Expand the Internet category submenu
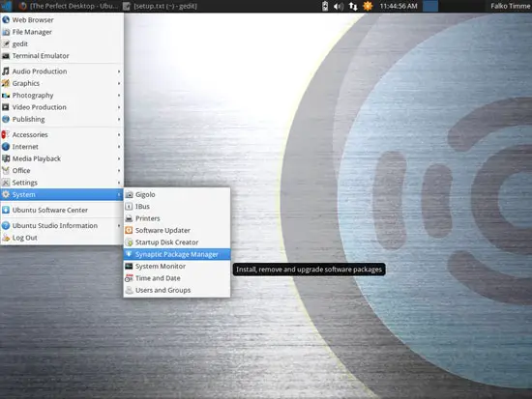This screenshot has height=399, width=532. (x=62, y=147)
